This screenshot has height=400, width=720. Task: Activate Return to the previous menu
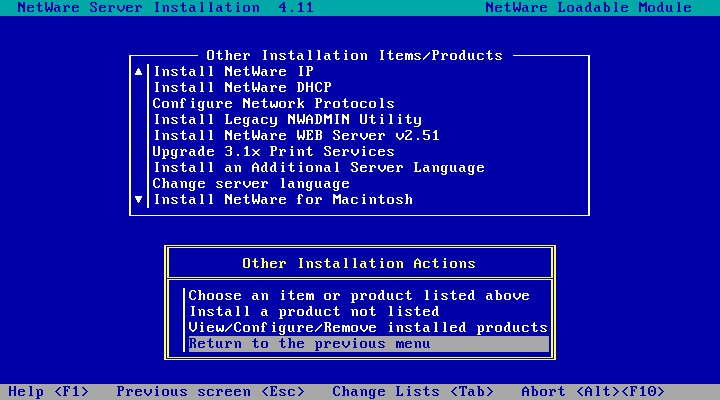368,344
